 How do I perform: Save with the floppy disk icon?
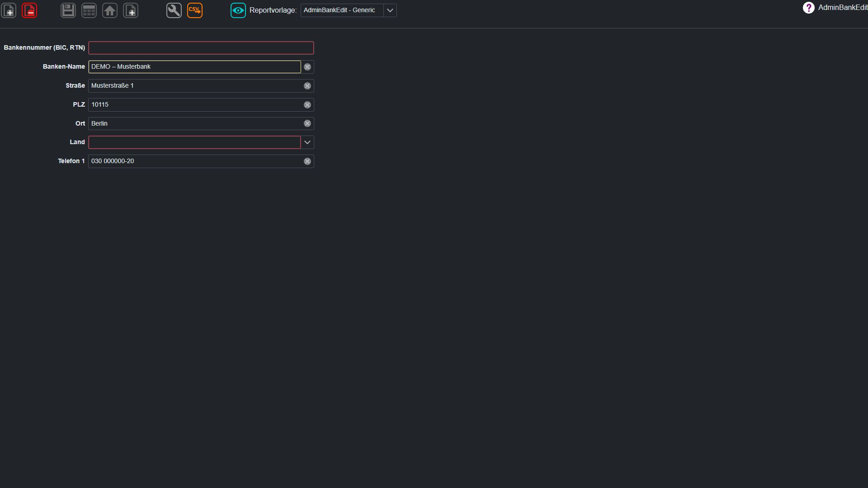tap(68, 10)
